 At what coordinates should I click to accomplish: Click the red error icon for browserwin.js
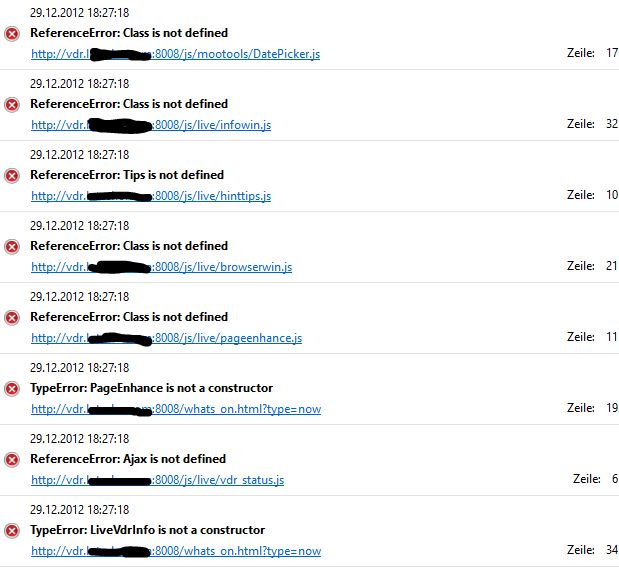point(12,247)
